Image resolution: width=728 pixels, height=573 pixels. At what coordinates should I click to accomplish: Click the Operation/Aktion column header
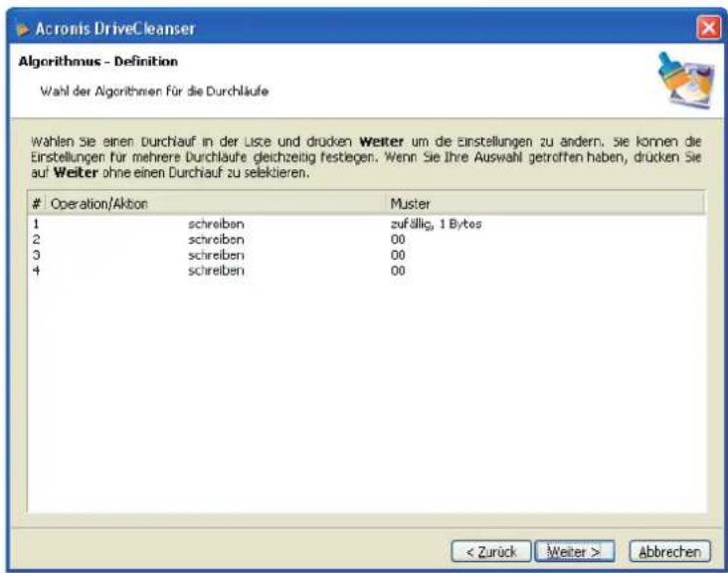[x=216, y=204]
